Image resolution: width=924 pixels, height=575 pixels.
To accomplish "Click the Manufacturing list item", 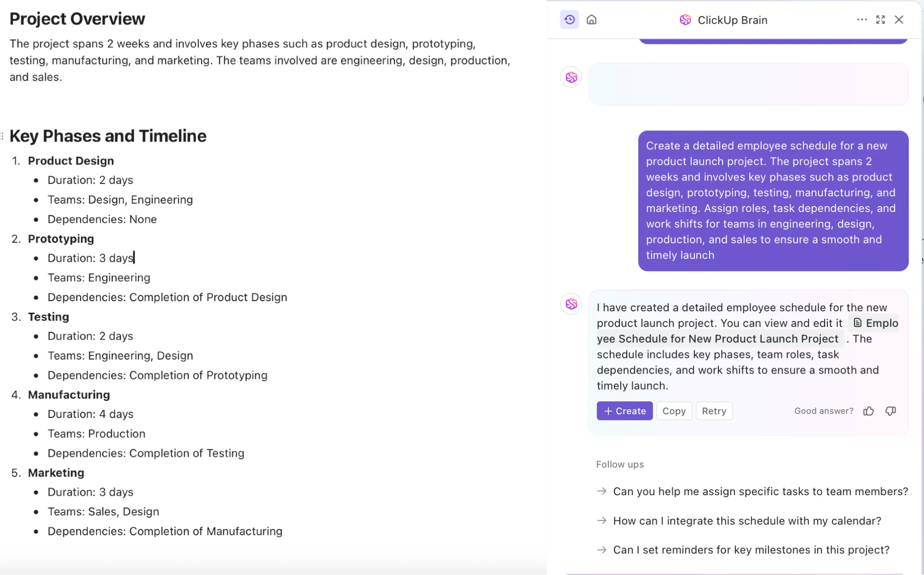I will tap(69, 395).
